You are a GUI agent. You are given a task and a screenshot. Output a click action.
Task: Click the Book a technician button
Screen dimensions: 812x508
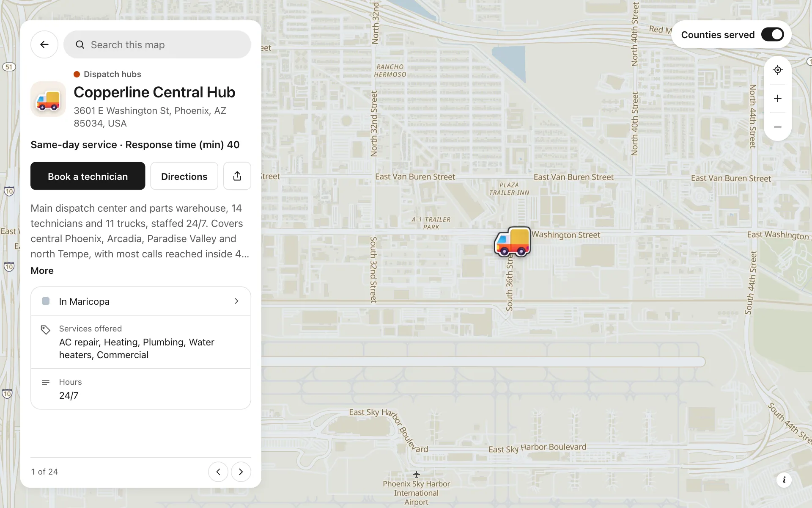click(88, 176)
